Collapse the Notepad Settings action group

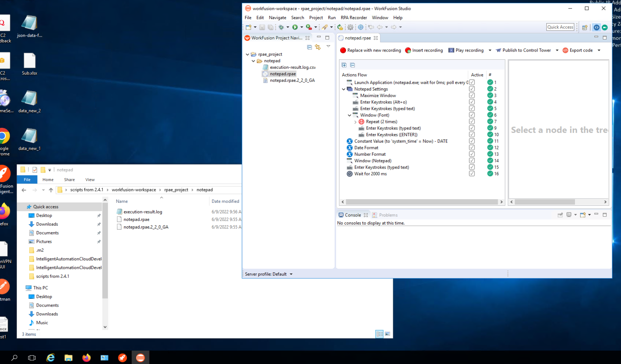click(x=344, y=89)
